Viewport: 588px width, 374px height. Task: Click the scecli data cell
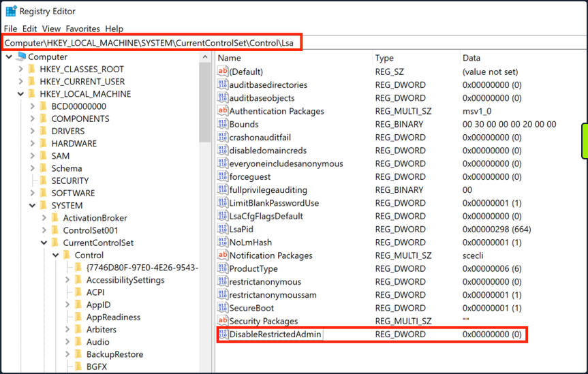[472, 255]
